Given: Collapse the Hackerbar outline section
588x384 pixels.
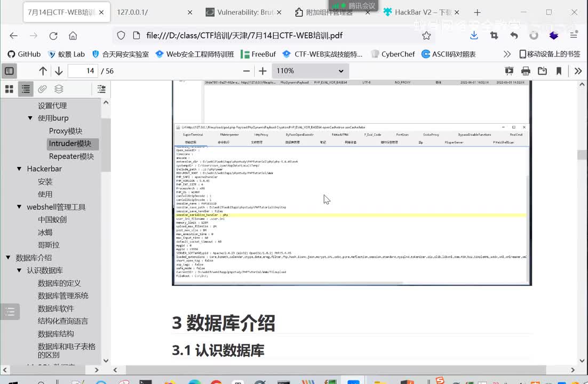Looking at the screenshot, I should 19,169.
